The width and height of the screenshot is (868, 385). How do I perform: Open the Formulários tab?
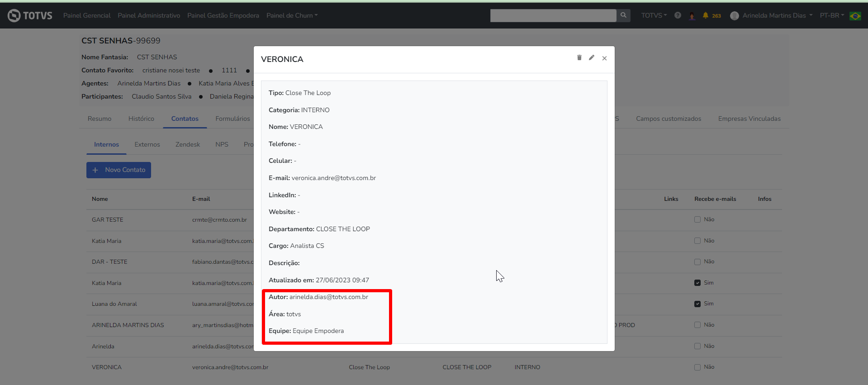232,119
